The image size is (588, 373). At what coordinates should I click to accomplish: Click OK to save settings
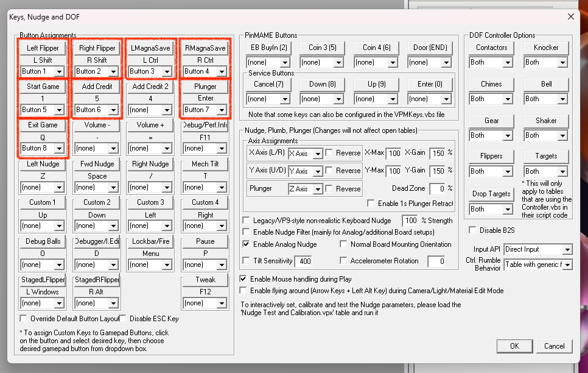[514, 346]
